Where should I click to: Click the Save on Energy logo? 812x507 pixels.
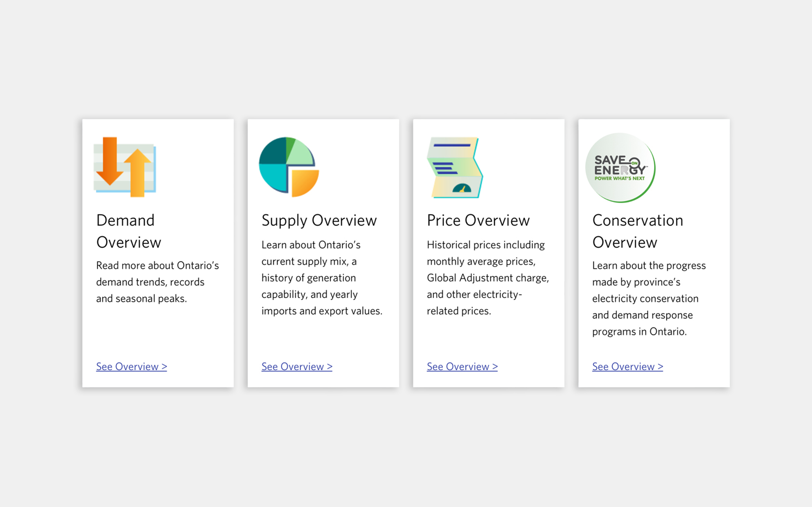(x=620, y=168)
